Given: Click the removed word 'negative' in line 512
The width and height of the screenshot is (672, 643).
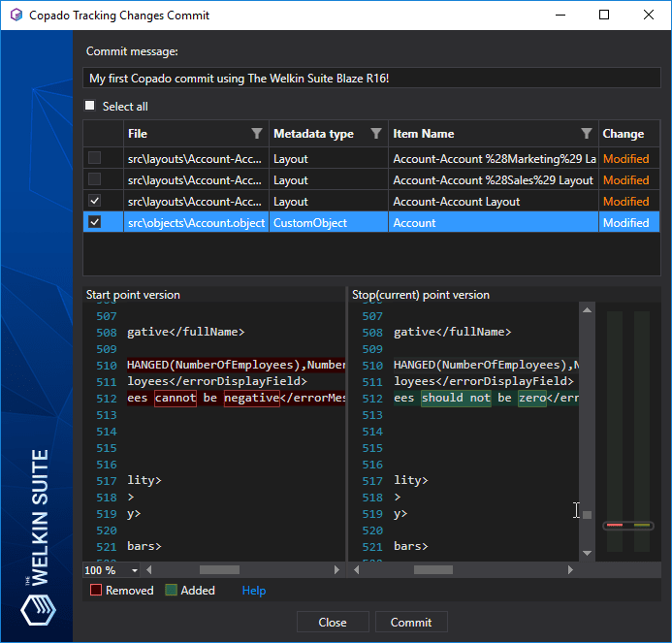Looking at the screenshot, I should [251, 399].
